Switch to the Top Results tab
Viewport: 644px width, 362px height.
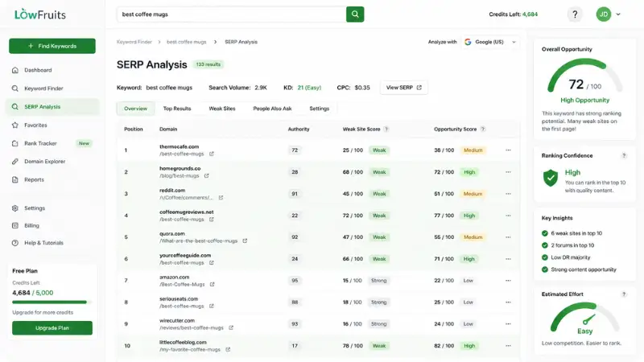(177, 109)
